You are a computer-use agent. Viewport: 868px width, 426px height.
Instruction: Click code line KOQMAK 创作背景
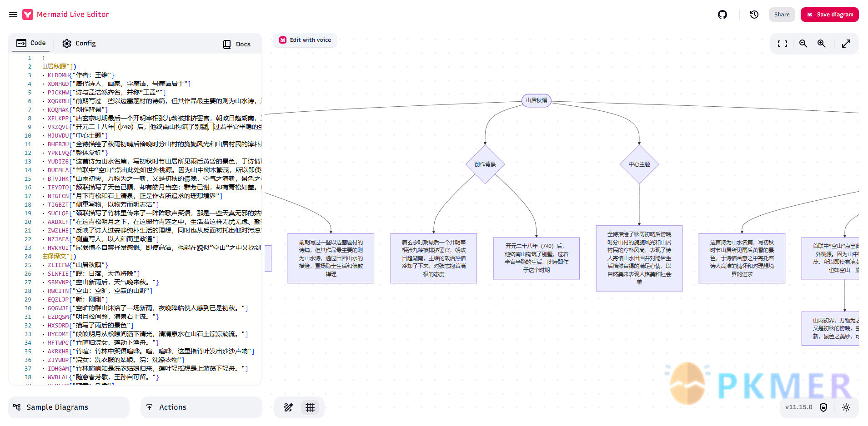(78, 110)
